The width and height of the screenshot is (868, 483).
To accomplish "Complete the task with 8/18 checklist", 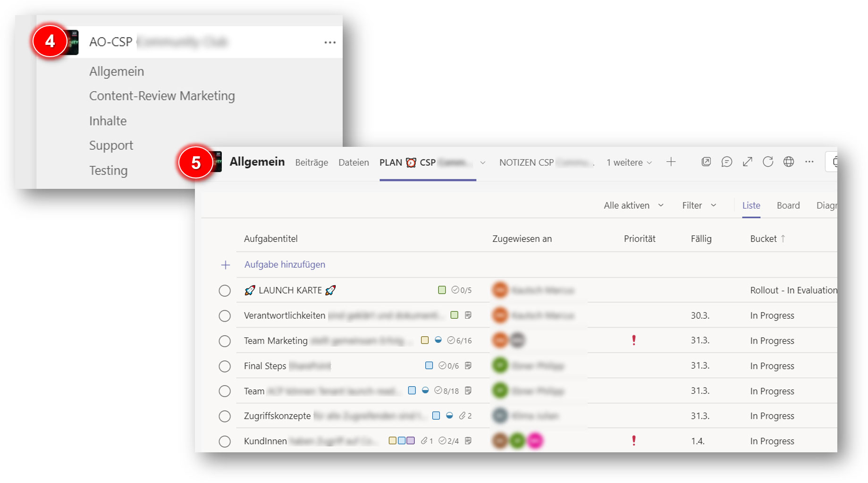I will pyautogui.click(x=225, y=391).
